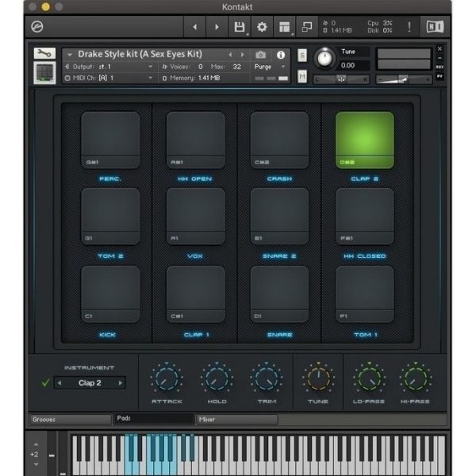The height and width of the screenshot is (476, 476).
Task: Trigger the TOM 1 pad
Action: tap(365, 294)
